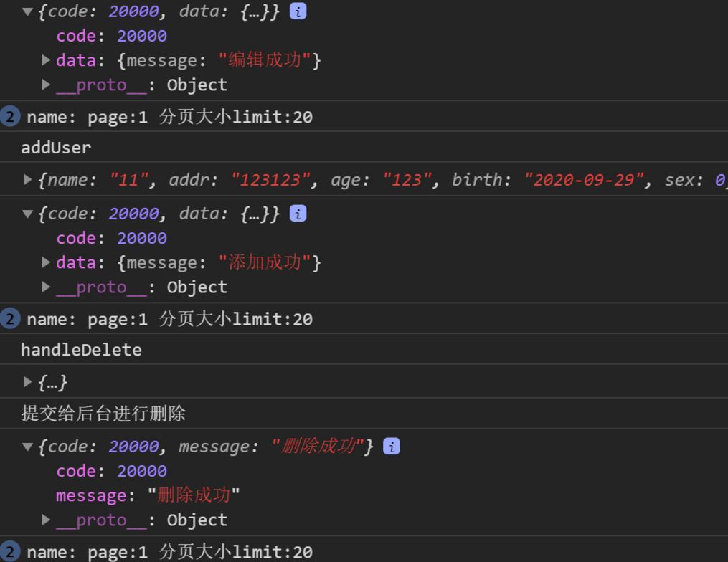728x562 pixels.
Task: Click the info icon on object above 添加成功 row
Action: 298,214
